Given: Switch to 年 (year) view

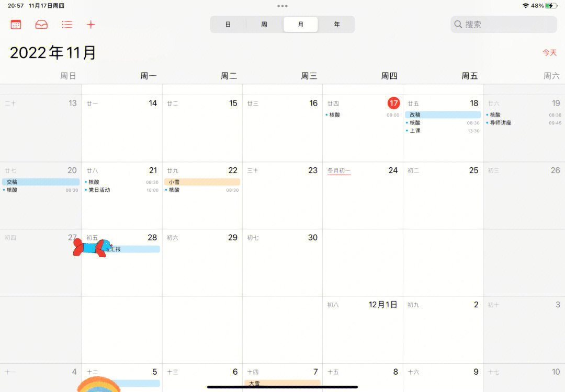Looking at the screenshot, I should (337, 25).
